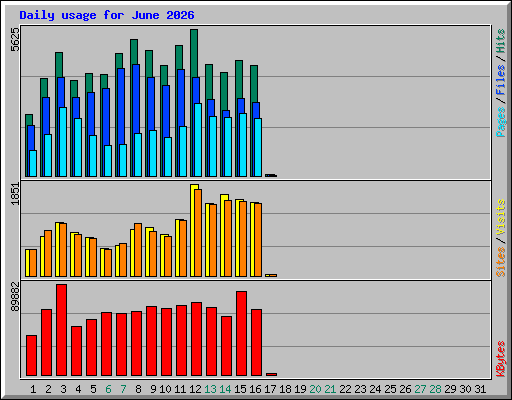Select day label "17" on the axis
Image resolution: width=512 pixels, height=400 pixels.
click(270, 389)
